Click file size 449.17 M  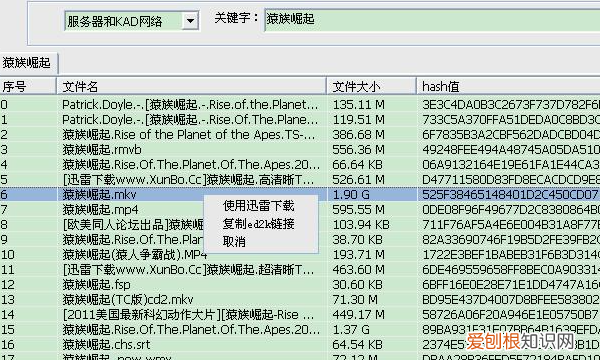(359, 314)
